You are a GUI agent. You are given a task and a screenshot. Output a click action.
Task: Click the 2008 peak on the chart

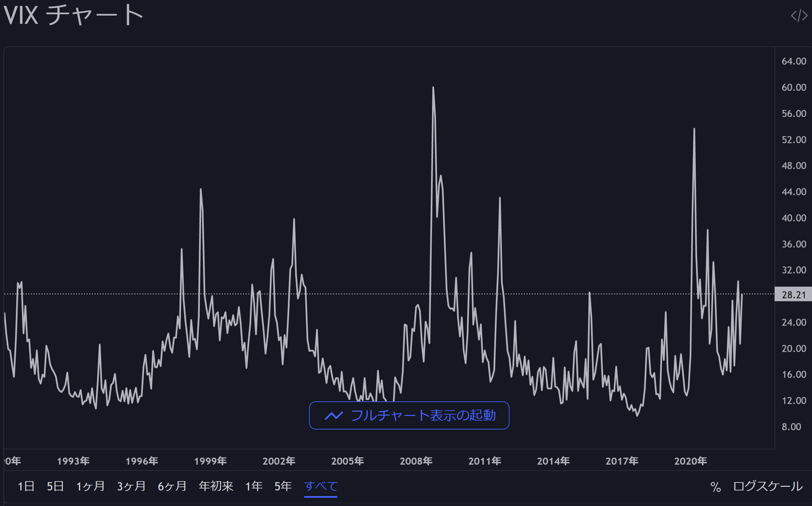[433, 88]
